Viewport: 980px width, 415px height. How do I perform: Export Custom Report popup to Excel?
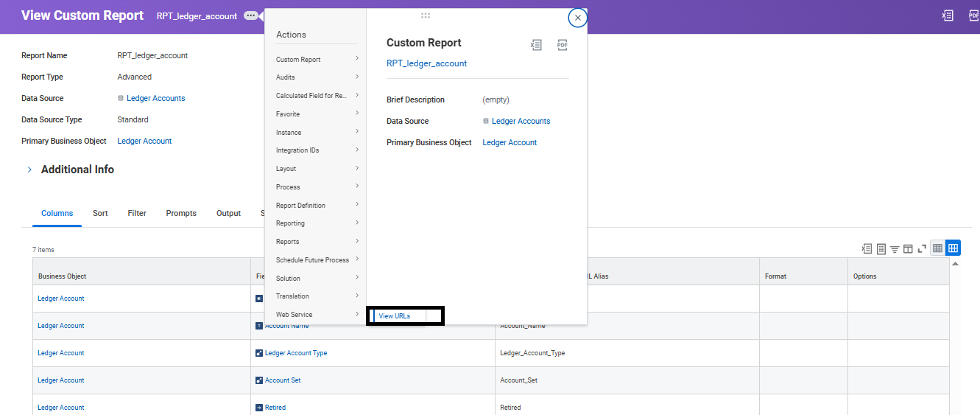[x=536, y=45]
